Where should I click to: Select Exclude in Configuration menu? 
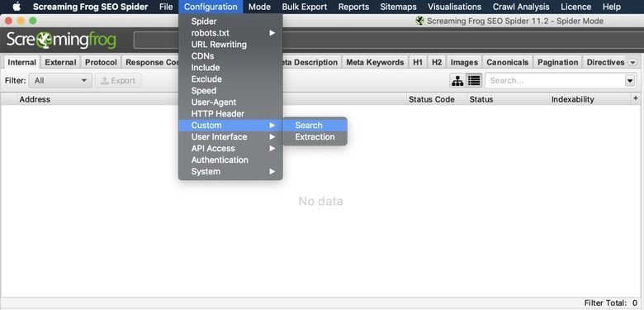[x=230, y=79]
